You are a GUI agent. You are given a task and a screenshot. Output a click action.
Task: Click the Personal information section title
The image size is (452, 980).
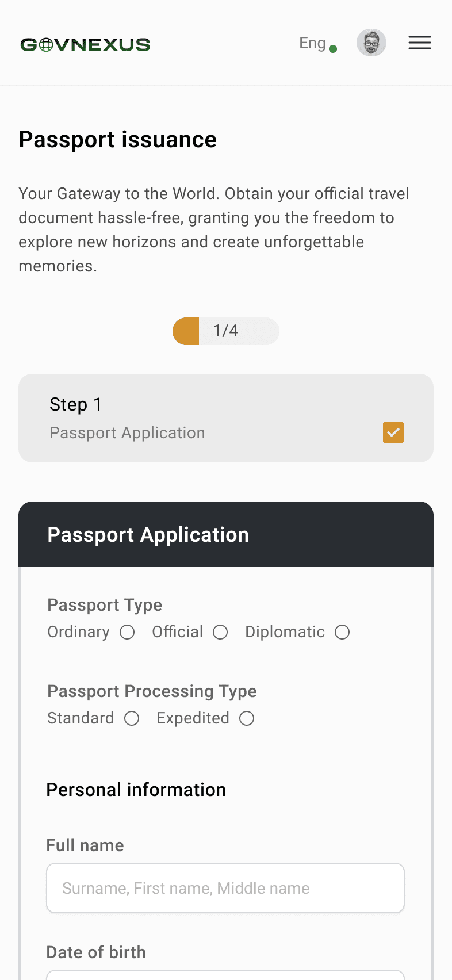tap(136, 790)
